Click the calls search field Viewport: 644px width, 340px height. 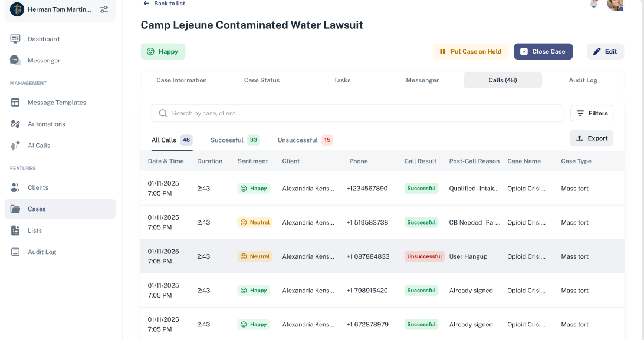coord(356,113)
